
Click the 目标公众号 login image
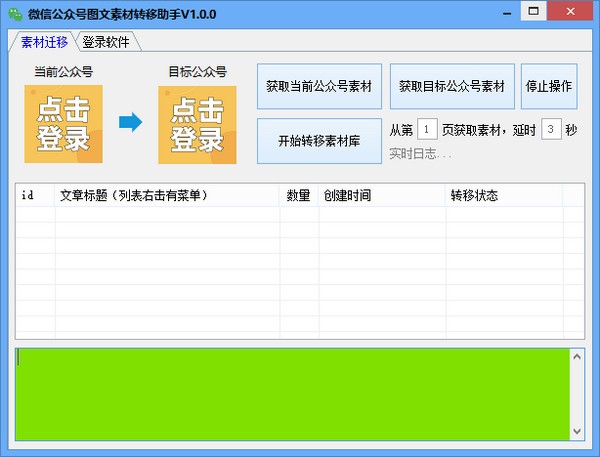click(x=197, y=125)
